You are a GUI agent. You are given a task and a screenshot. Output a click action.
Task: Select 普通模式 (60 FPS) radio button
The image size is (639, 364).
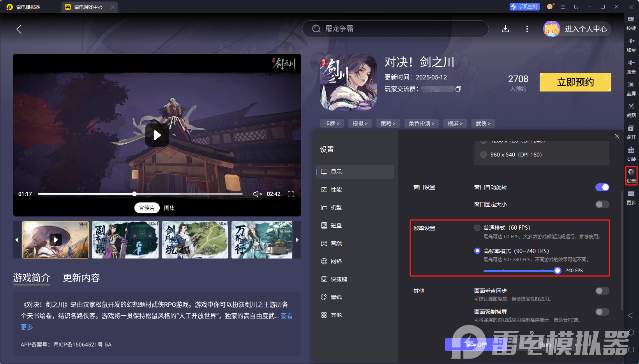(x=477, y=228)
